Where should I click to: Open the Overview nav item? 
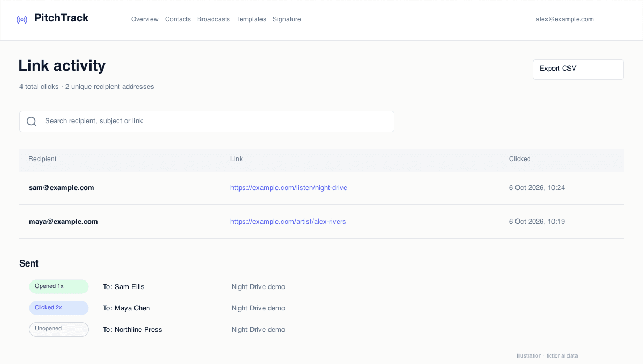point(145,19)
